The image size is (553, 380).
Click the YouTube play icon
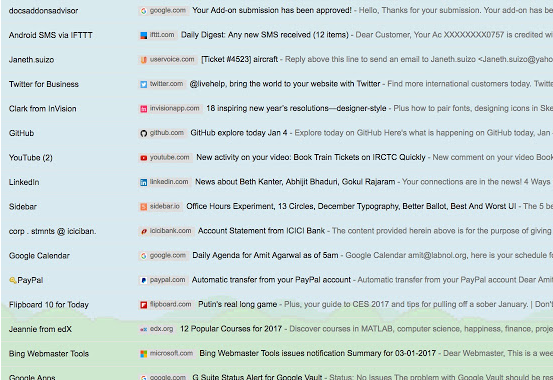pos(144,158)
